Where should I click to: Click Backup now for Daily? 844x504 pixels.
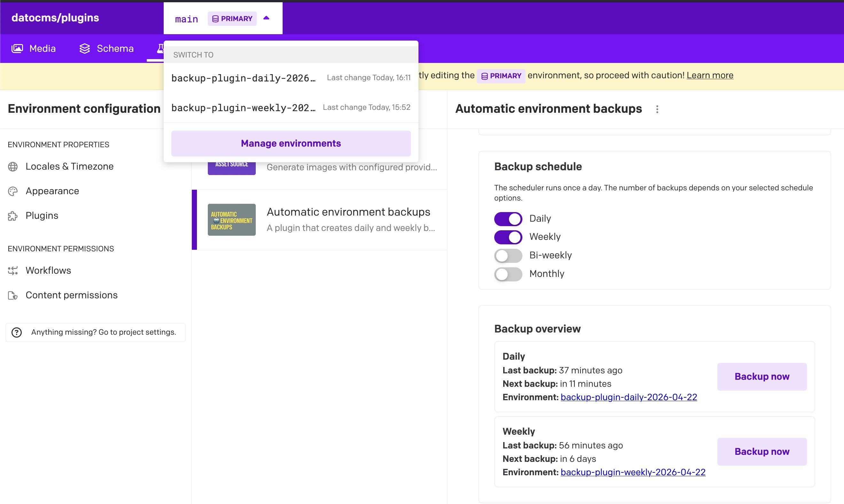click(x=762, y=377)
